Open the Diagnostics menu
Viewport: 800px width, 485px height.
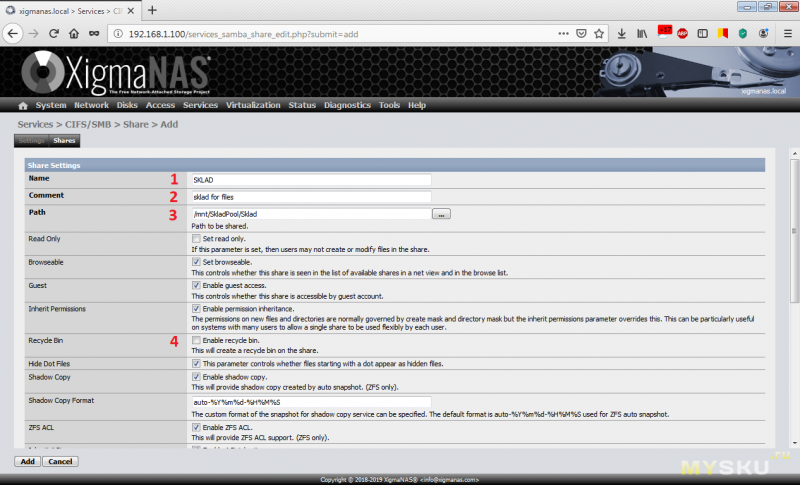[x=347, y=105]
